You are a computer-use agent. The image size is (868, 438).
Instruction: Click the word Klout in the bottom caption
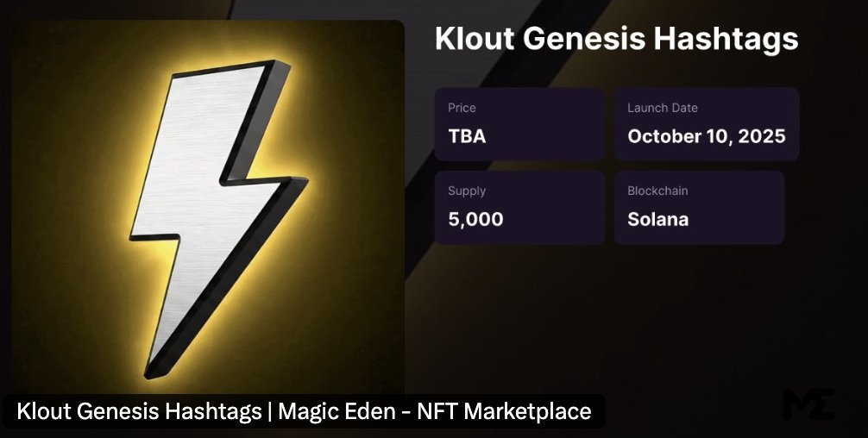click(44, 411)
